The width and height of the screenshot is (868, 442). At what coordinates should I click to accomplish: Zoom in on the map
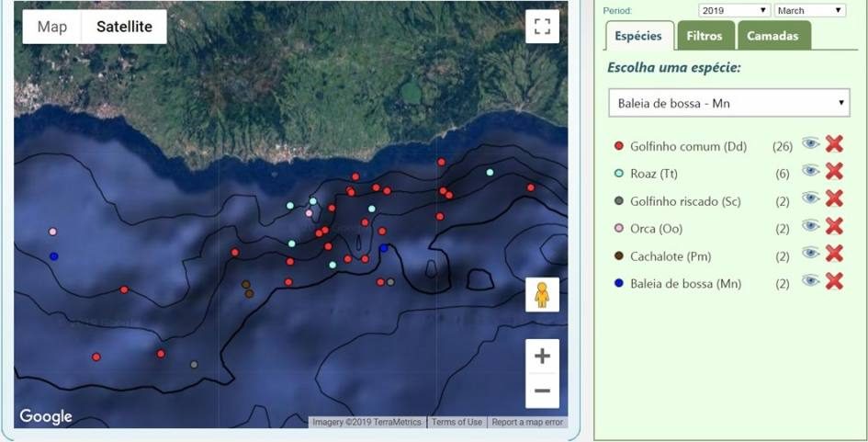coord(542,357)
